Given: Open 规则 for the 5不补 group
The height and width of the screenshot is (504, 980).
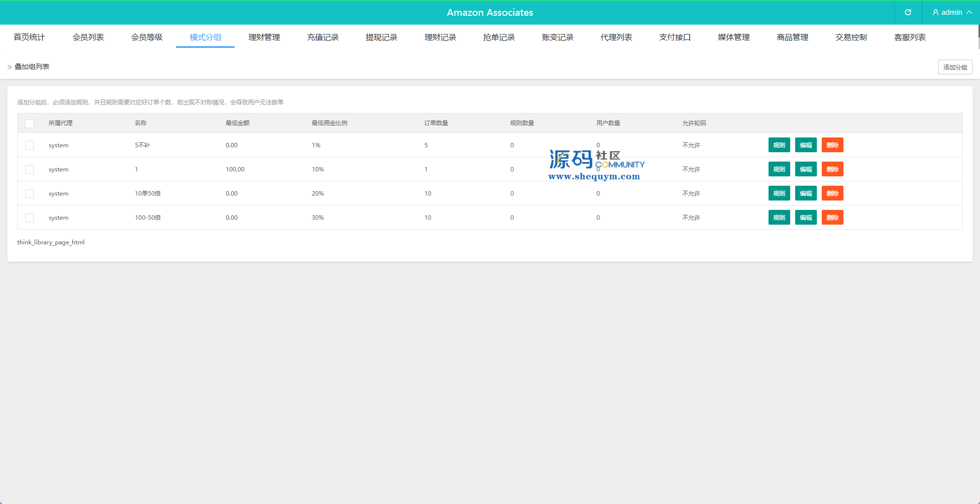Looking at the screenshot, I should coord(779,145).
